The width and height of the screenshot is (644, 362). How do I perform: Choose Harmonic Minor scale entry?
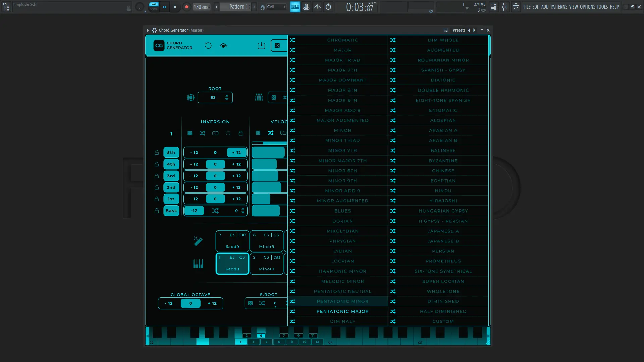[342, 271]
